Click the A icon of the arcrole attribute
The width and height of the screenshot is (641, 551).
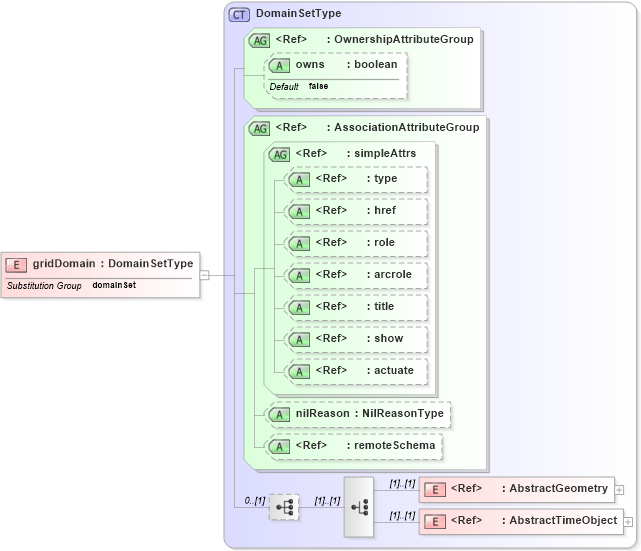coord(299,276)
